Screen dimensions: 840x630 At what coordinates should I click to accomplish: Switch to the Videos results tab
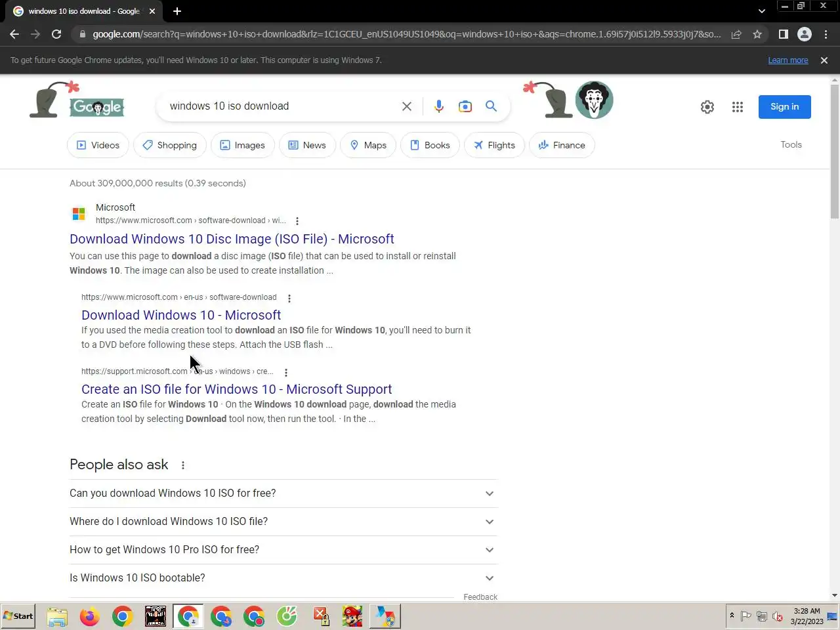[98, 145]
